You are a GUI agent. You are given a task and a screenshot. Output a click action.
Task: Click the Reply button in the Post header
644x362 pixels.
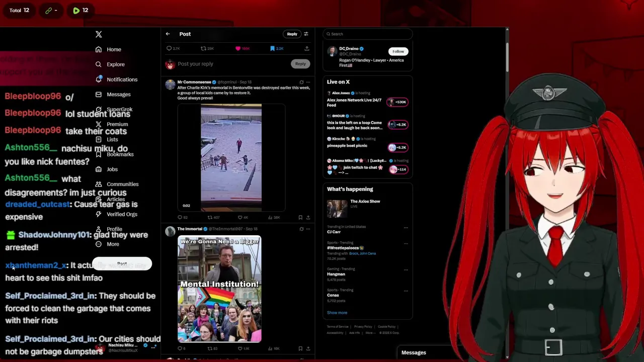pyautogui.click(x=292, y=34)
